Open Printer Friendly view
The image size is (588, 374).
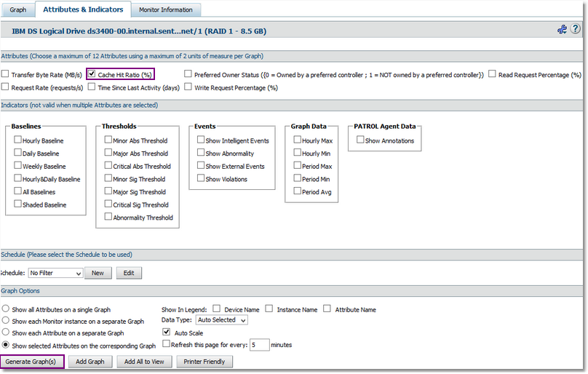coord(204,362)
